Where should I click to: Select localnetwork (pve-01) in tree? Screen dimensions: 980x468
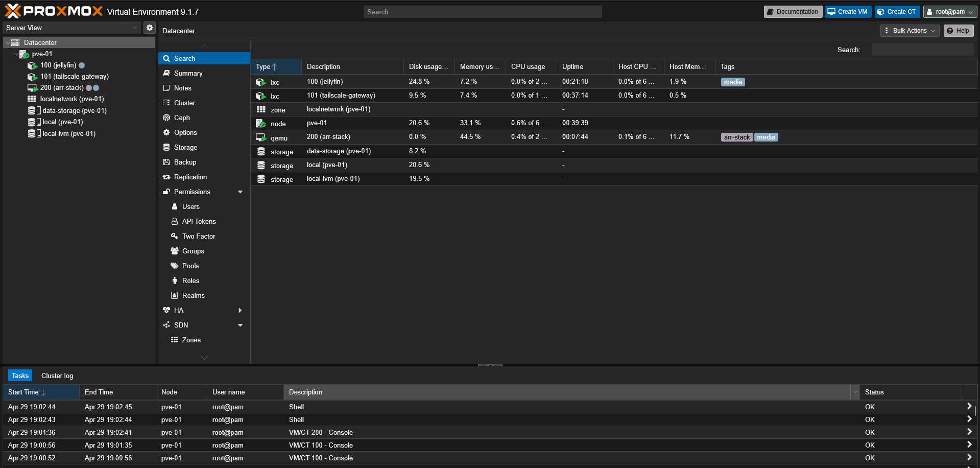coord(71,99)
